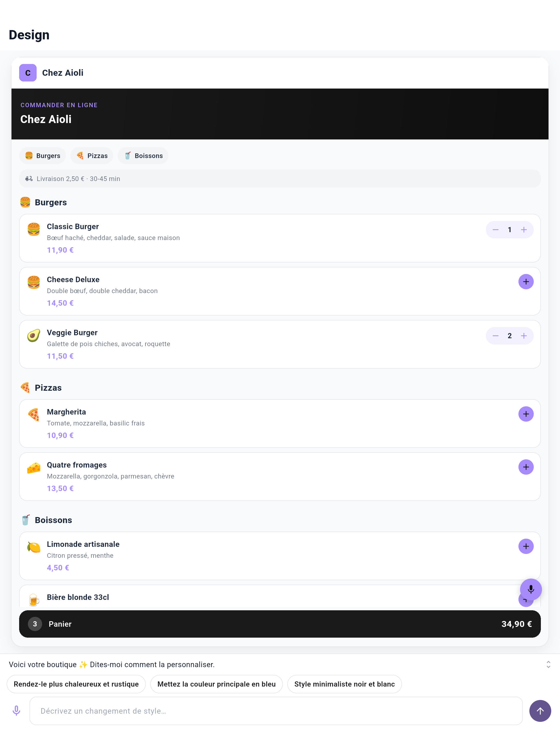Choose 'Style minimaliste noir et blanc' suggestion
Image resolution: width=560 pixels, height=747 pixels.
(x=345, y=684)
